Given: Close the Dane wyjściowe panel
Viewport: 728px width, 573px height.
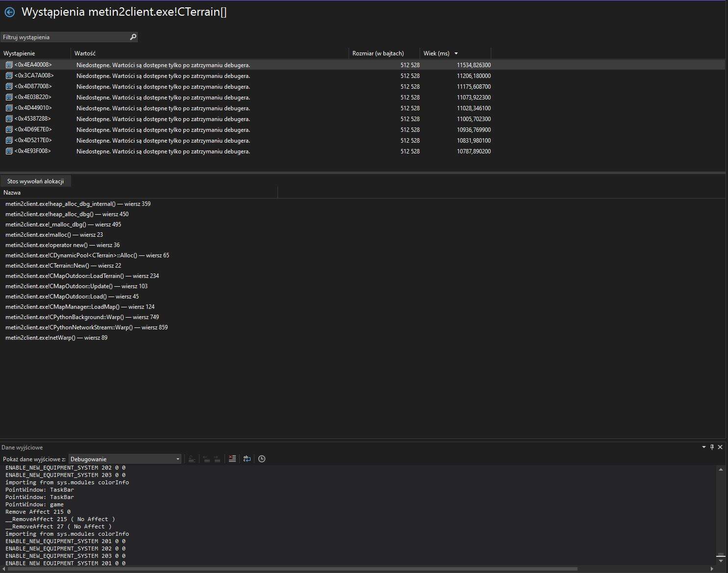Looking at the screenshot, I should [x=720, y=447].
